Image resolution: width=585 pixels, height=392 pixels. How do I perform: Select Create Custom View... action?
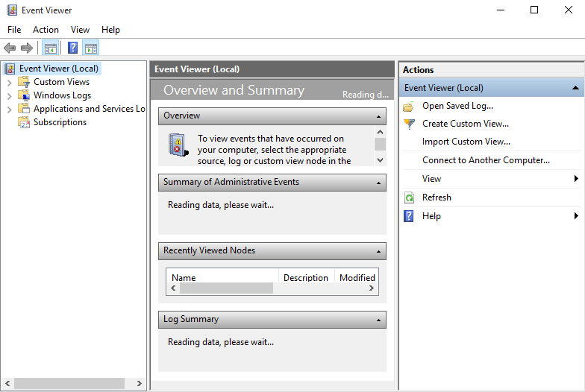tap(466, 124)
